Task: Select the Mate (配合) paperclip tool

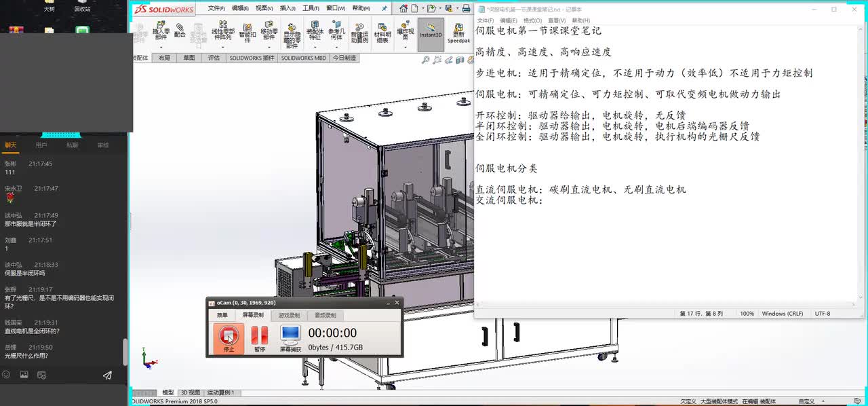Action: [x=180, y=31]
